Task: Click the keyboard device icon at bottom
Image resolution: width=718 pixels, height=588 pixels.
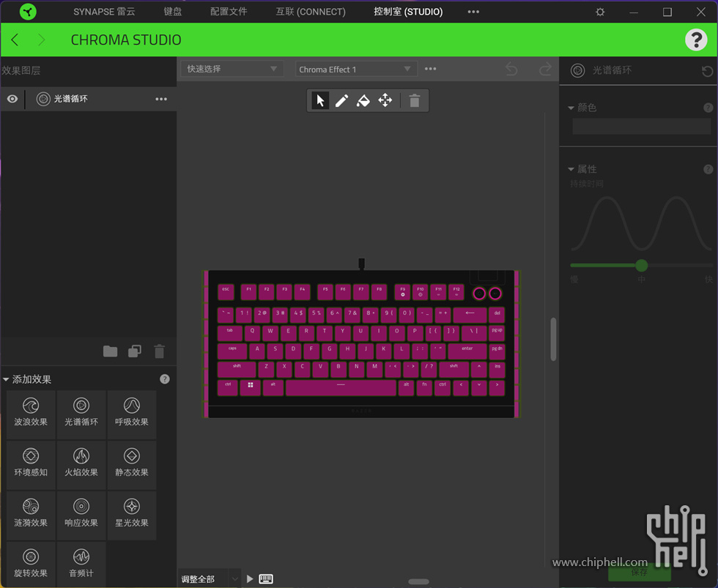Action: 266,579
